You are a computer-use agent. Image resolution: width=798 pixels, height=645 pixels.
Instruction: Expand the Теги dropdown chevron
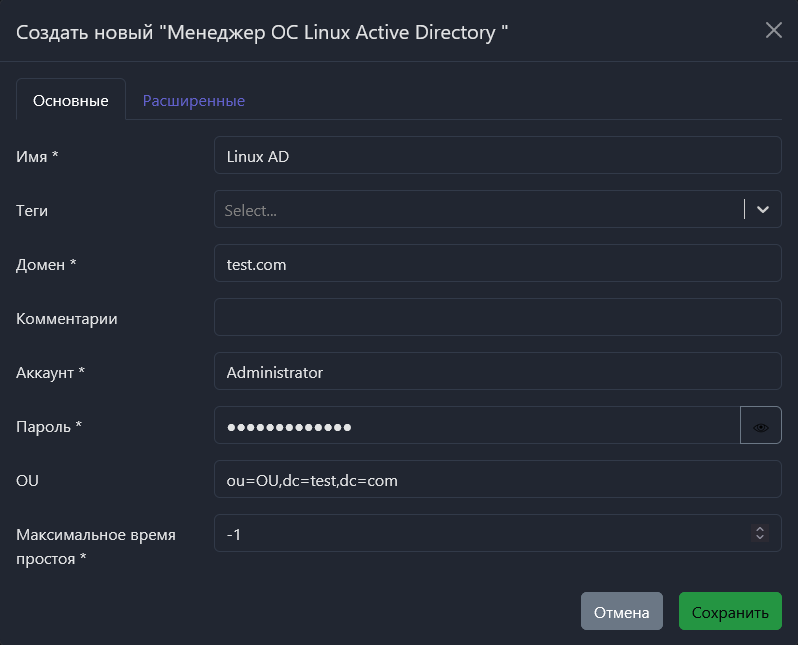763,210
